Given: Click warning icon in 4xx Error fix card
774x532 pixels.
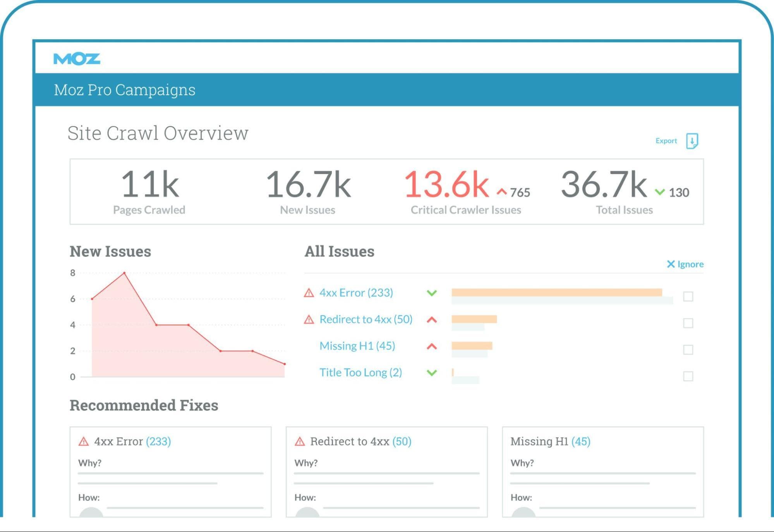Looking at the screenshot, I should (x=84, y=441).
